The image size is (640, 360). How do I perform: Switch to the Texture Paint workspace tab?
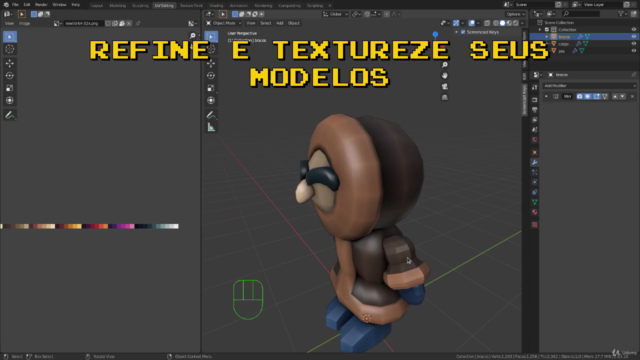click(x=191, y=6)
